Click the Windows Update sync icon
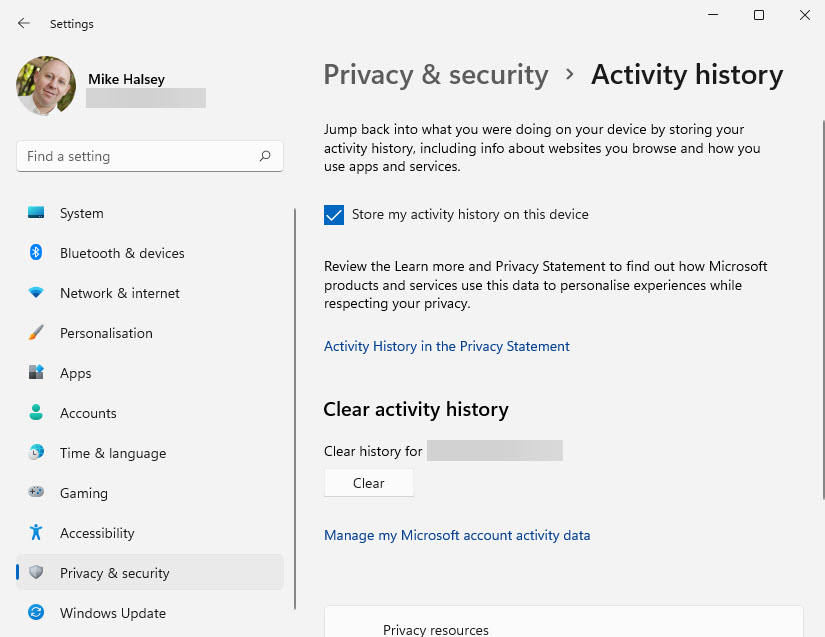The height and width of the screenshot is (637, 825). [36, 613]
